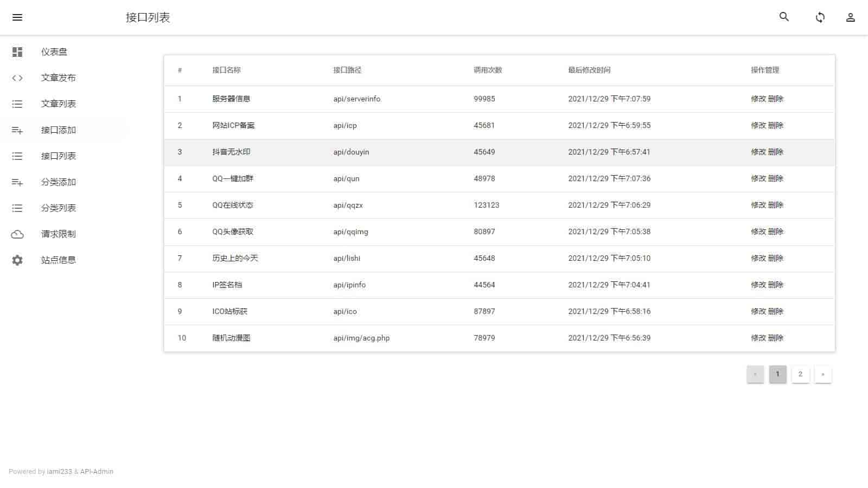868x488 pixels.
Task: Click the 最后修改时间 column header
Action: point(589,70)
